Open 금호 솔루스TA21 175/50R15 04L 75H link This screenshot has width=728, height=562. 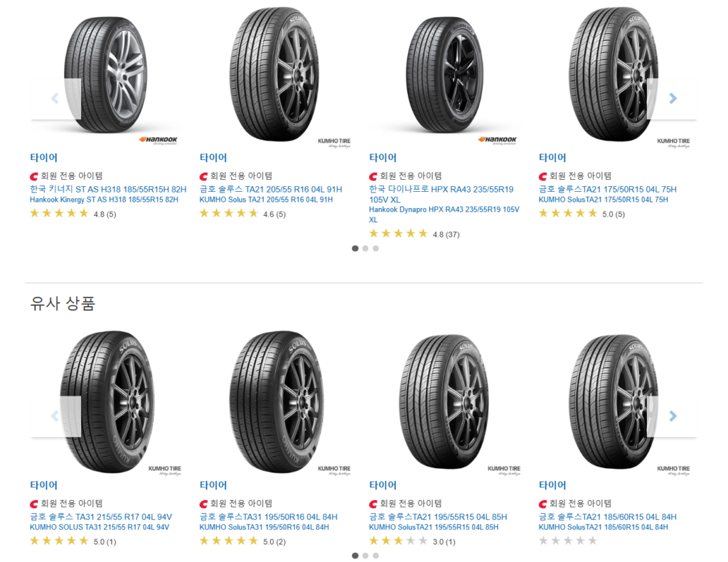pos(607,189)
